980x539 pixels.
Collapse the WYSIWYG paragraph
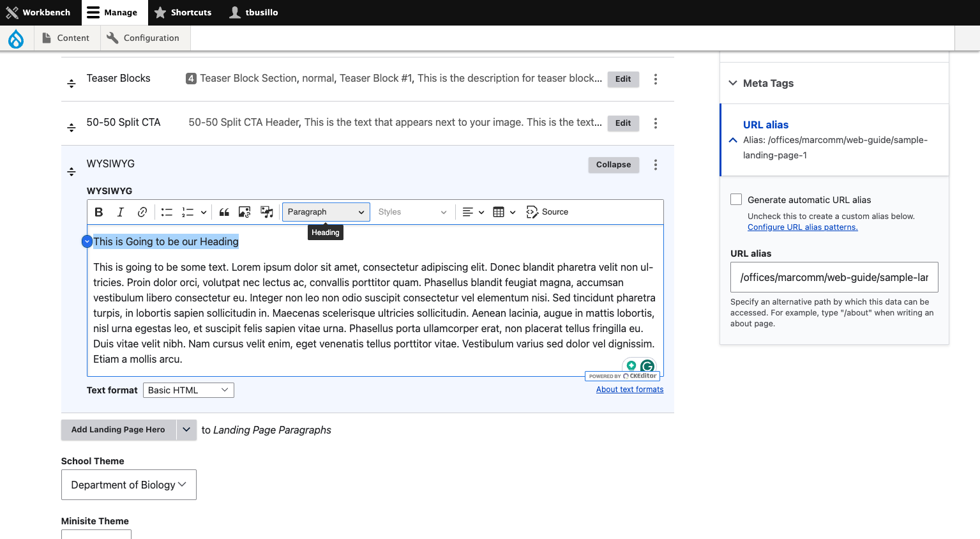pos(614,165)
